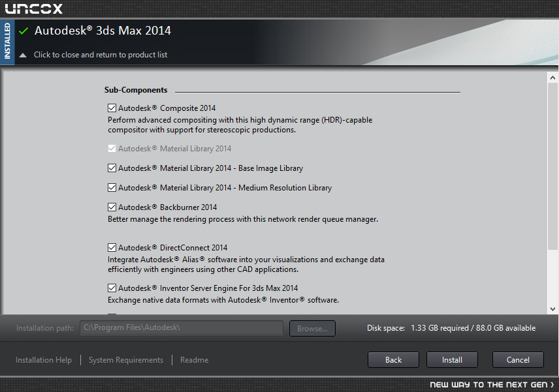Click the Inventor exchange description text

click(223, 300)
